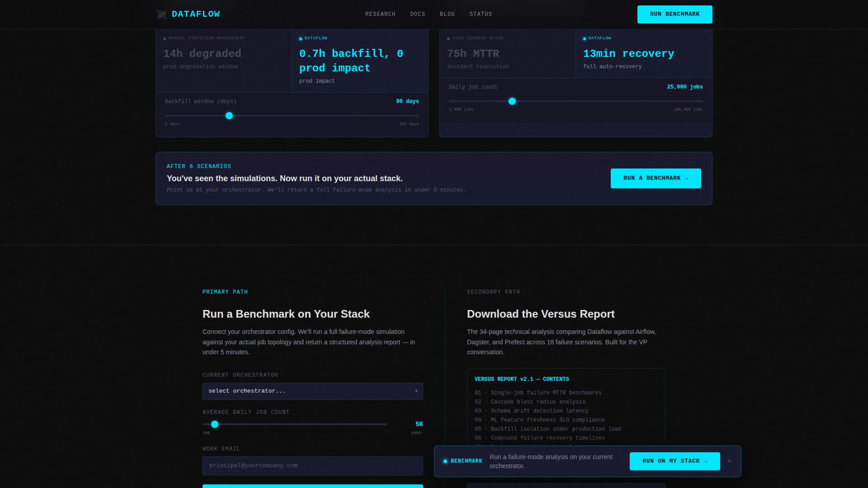The width and height of the screenshot is (868, 488).
Task: Click the '5K' job count value
Action: click(x=419, y=424)
